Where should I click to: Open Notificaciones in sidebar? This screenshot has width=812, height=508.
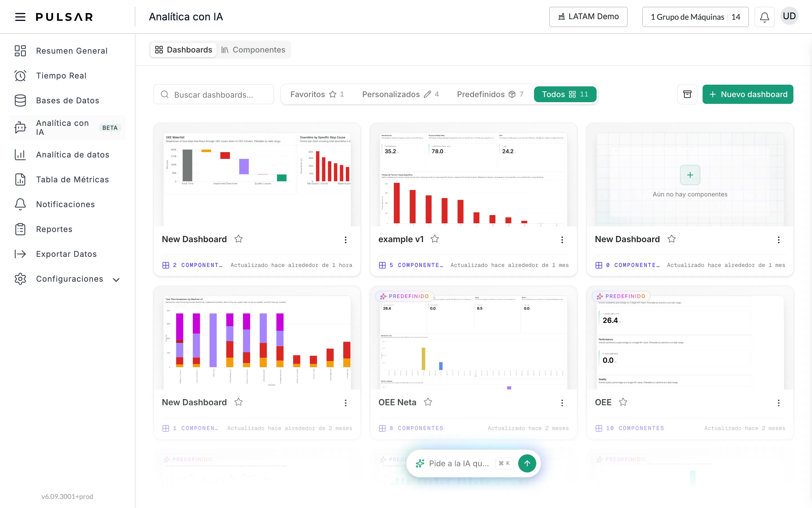click(x=68, y=204)
